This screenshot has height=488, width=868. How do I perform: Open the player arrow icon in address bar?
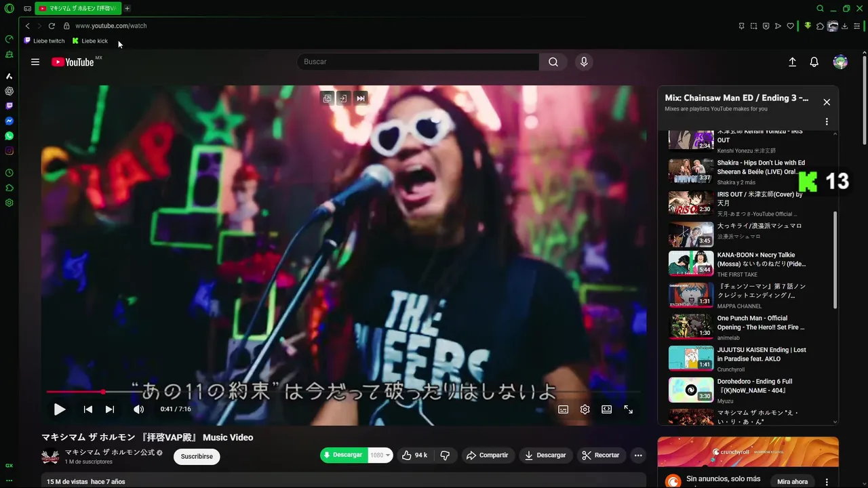tap(778, 26)
